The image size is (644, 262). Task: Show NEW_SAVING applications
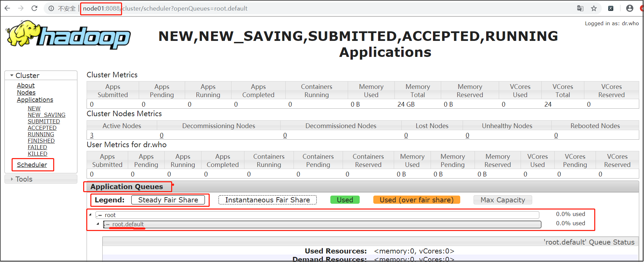pos(47,115)
